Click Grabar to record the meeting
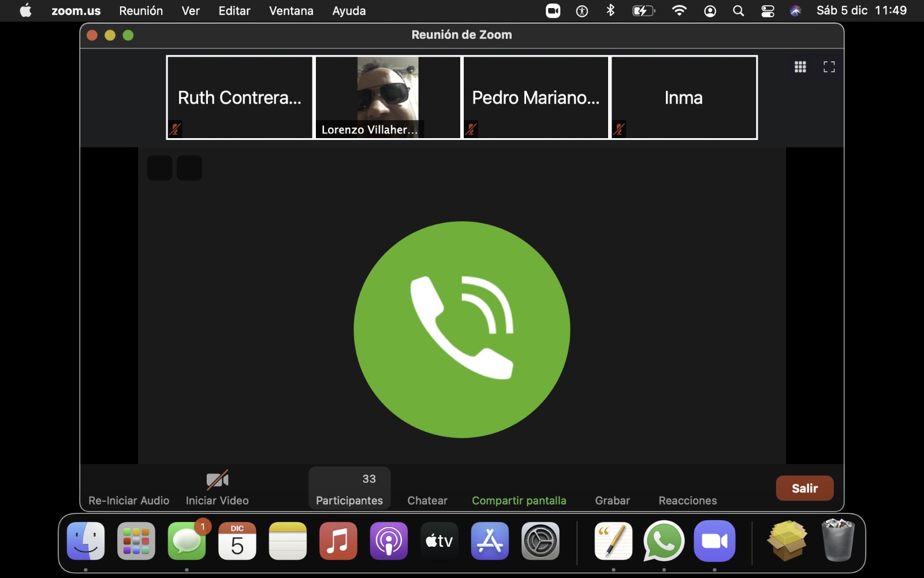The image size is (924, 578). (x=612, y=501)
